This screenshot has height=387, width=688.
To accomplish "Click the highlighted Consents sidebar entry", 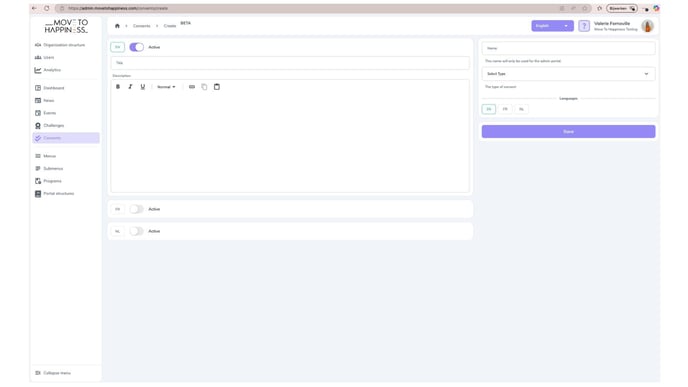I will point(66,138).
